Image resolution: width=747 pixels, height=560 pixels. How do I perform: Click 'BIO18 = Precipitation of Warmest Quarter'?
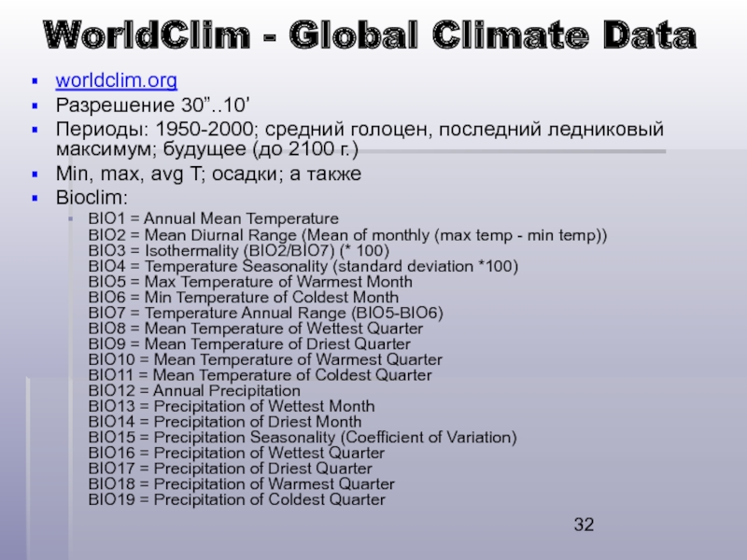coord(242,484)
